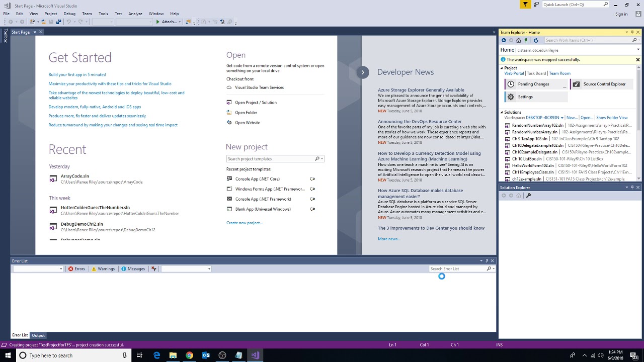This screenshot has width=644, height=362.
Task: Click the Pending Changes button
Action: tap(537, 84)
